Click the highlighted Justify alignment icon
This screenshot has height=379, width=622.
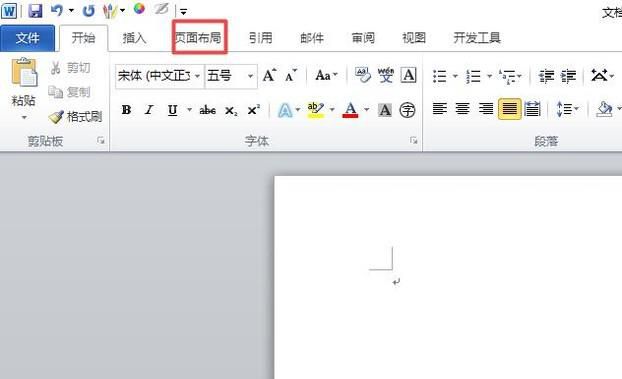(509, 109)
